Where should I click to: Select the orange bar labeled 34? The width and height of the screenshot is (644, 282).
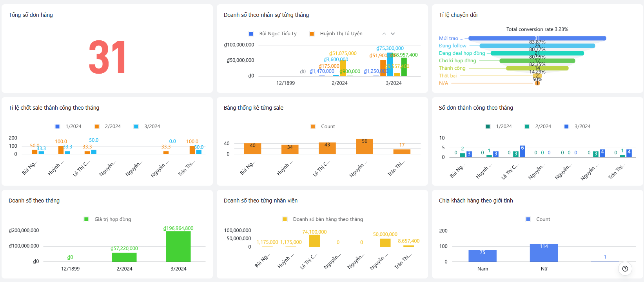pyautogui.click(x=290, y=149)
